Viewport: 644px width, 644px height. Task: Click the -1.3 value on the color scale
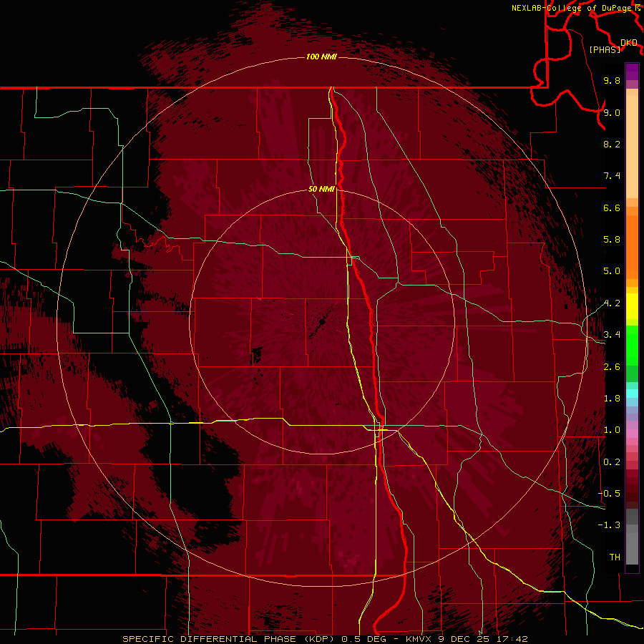click(x=609, y=525)
